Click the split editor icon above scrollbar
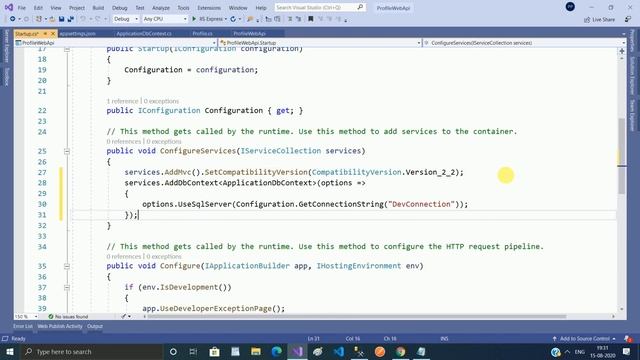The image size is (640, 360). [622, 51]
